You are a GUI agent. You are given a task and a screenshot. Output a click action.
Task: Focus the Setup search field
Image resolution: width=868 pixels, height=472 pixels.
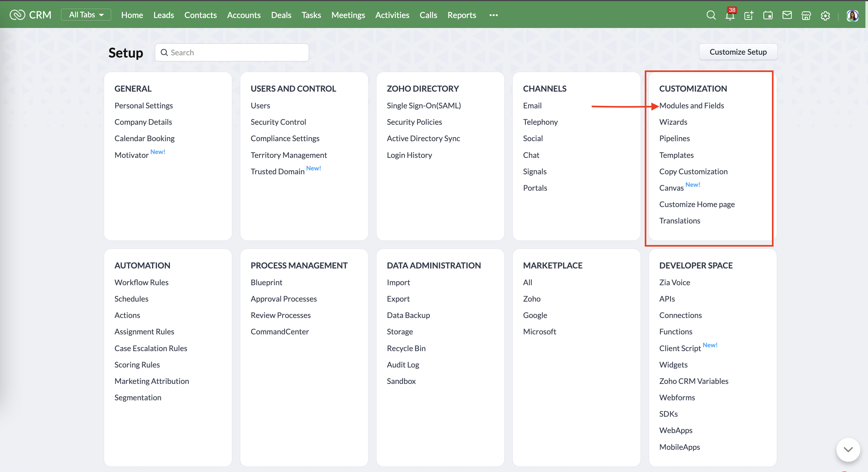pyautogui.click(x=232, y=52)
